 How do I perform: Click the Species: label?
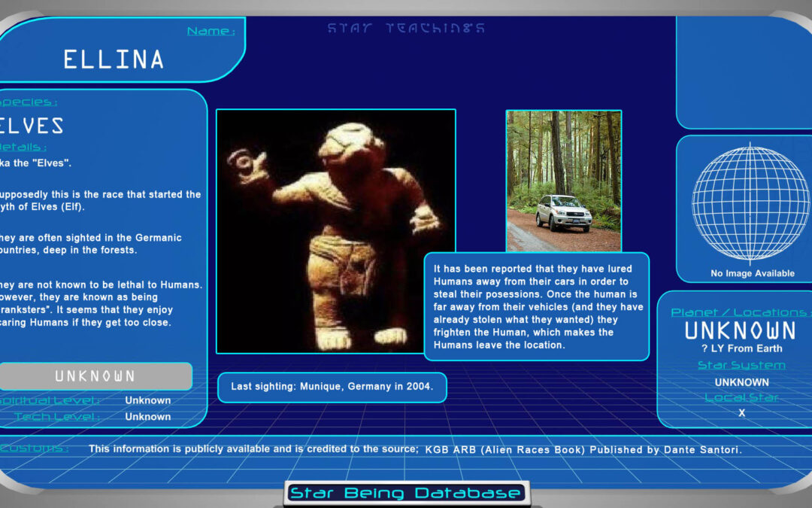tap(29, 102)
